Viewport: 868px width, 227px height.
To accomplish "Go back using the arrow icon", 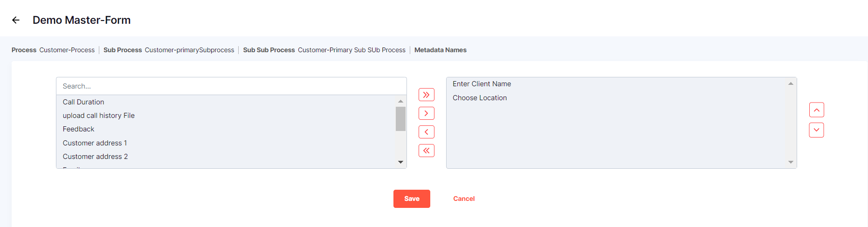I will 16,20.
